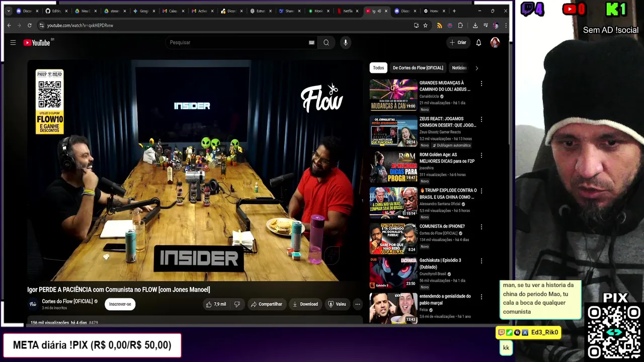Image resolution: width=644 pixels, height=362 pixels.
Task: Open TRUMP EXPLODE CONTRA O BRASIL title
Action: point(448,194)
